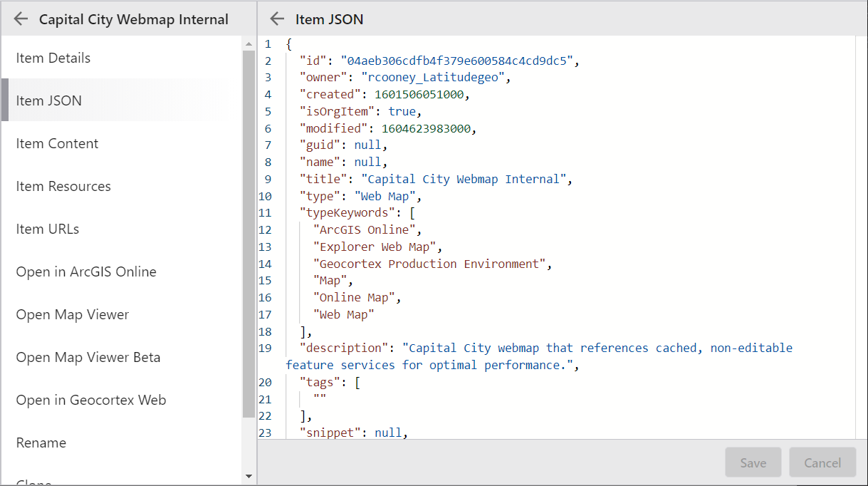The height and width of the screenshot is (486, 868).
Task: Choose Open in ArcGIS Online
Action: (121, 272)
